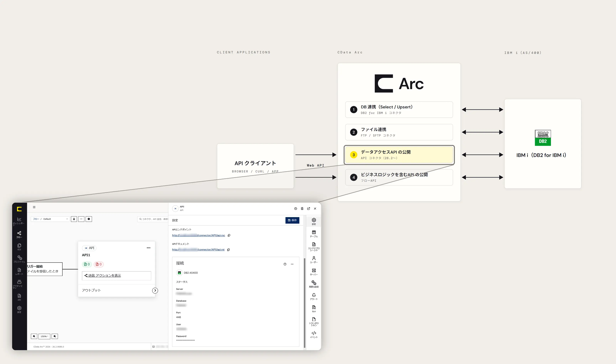Open the フロー (Flow) sidebar item
This screenshot has width=616, height=364.
click(x=19, y=234)
